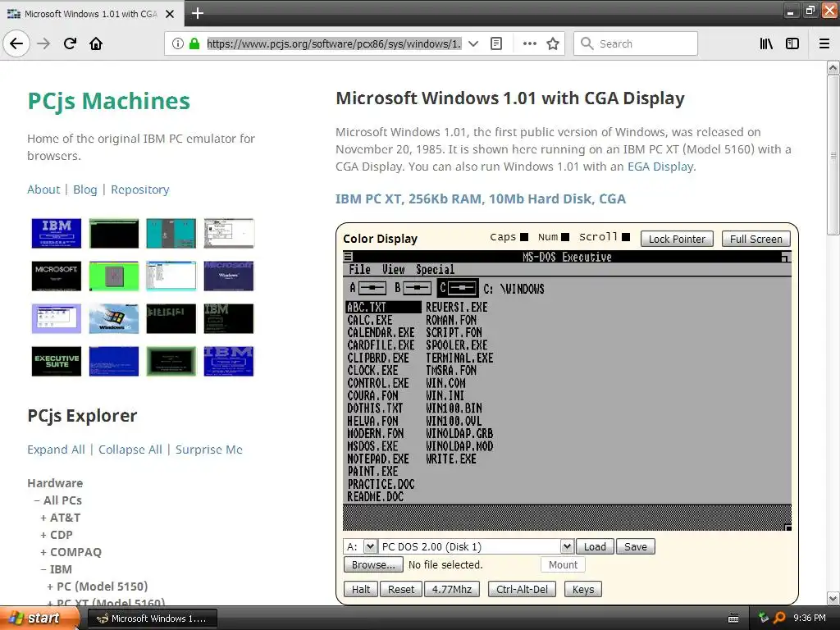This screenshot has height=630, width=840.
Task: Click the Ctrl-Alt-Del button
Action: [522, 589]
